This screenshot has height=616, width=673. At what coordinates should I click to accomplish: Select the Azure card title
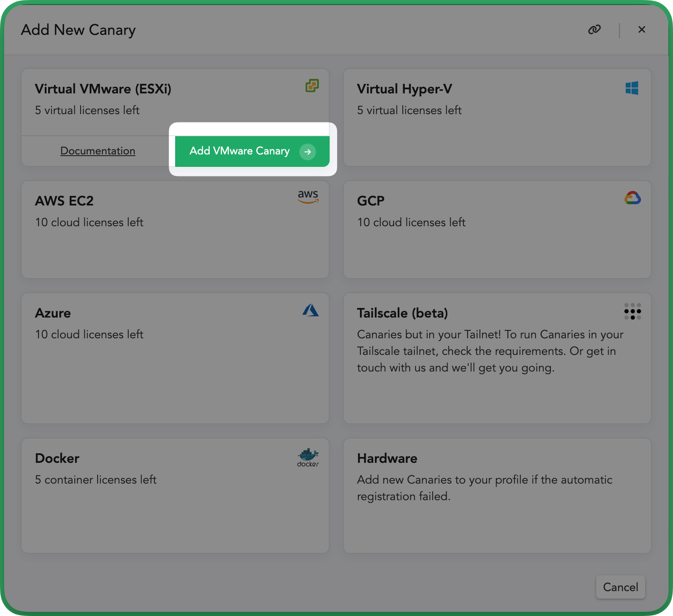click(53, 313)
